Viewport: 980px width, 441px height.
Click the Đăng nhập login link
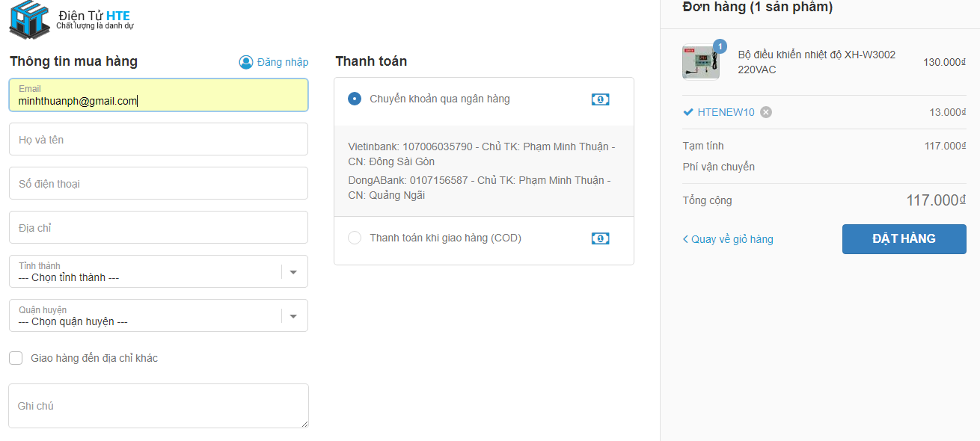(282, 62)
